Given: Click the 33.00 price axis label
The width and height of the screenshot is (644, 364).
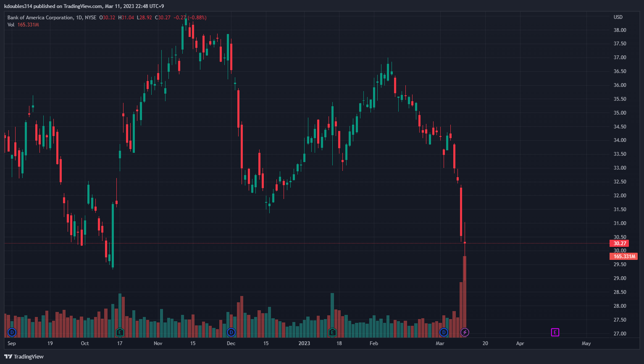Looking at the screenshot, I should pyautogui.click(x=620, y=168).
